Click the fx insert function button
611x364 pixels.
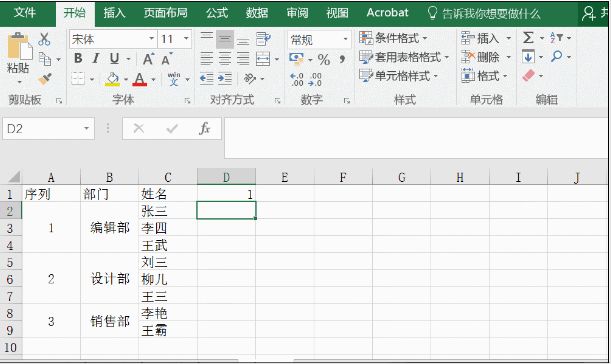[x=204, y=128]
